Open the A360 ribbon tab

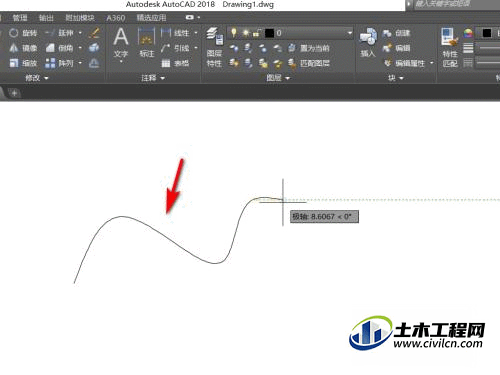116,18
